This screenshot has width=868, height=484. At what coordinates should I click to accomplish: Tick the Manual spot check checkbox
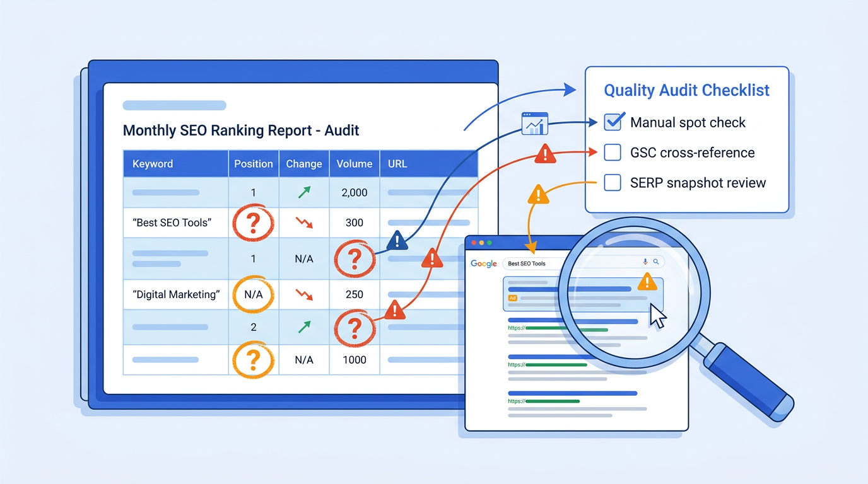tap(613, 122)
